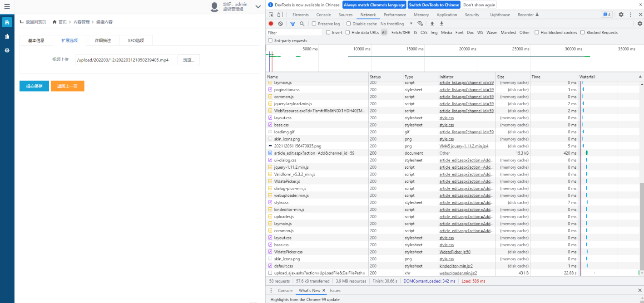This screenshot has height=303, width=644.
Task: Open the DevTools three-dot menu
Action: (x=631, y=15)
